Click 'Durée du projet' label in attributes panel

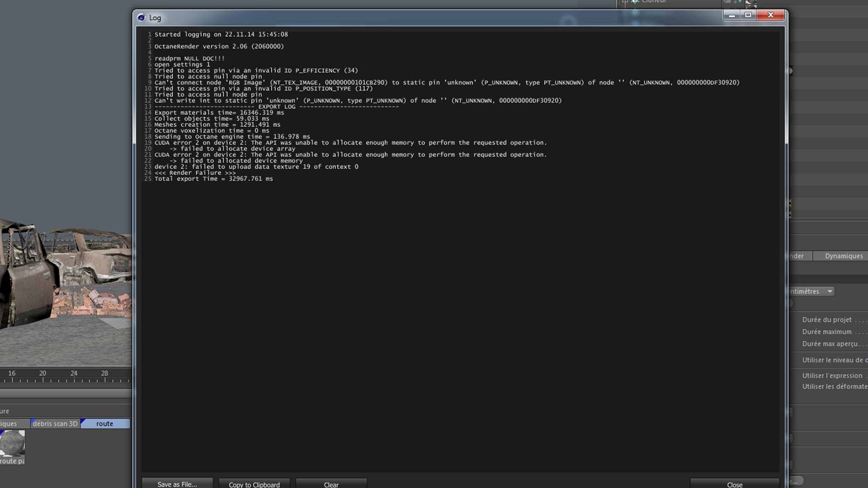tap(827, 319)
